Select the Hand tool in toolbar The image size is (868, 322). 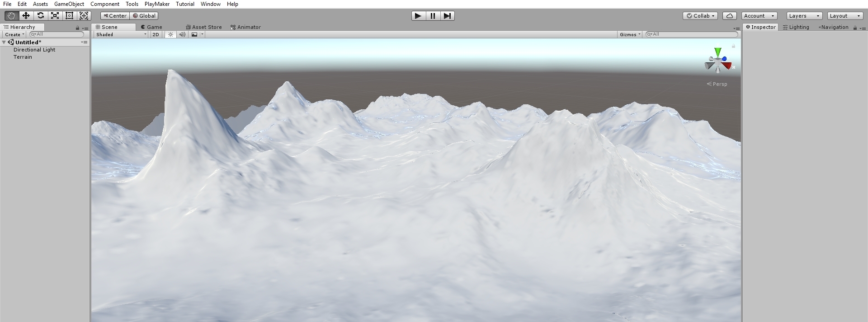11,16
